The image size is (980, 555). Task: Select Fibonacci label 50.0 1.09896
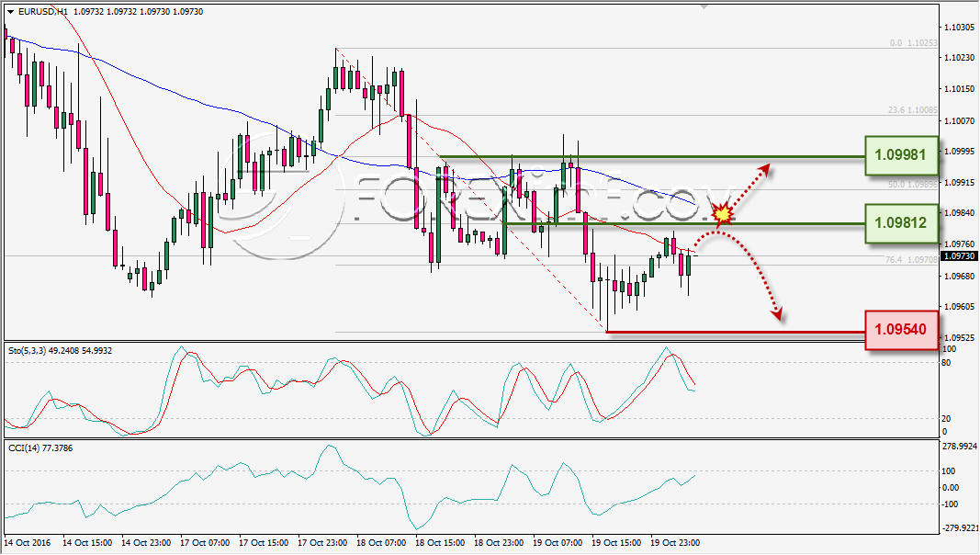click(913, 185)
